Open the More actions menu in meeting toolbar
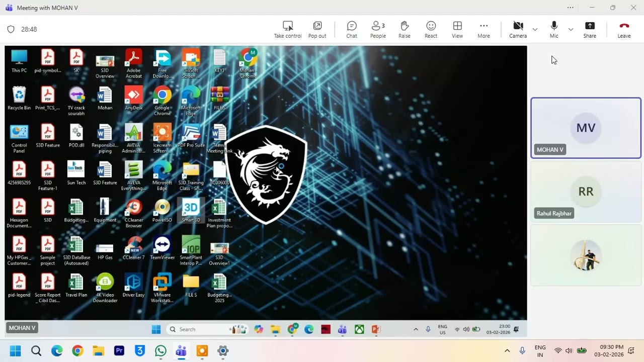 [x=484, y=29]
